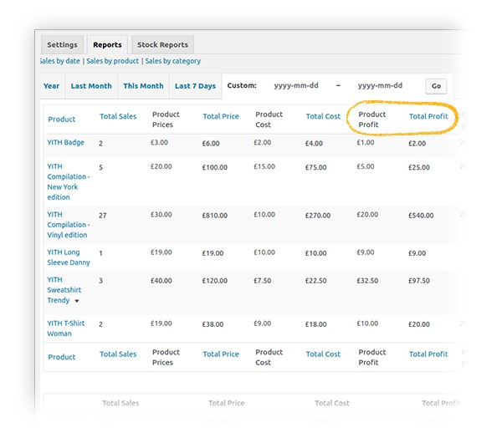Sort by Total Price column header
Image resolution: width=502 pixels, height=448 pixels.
click(x=221, y=116)
